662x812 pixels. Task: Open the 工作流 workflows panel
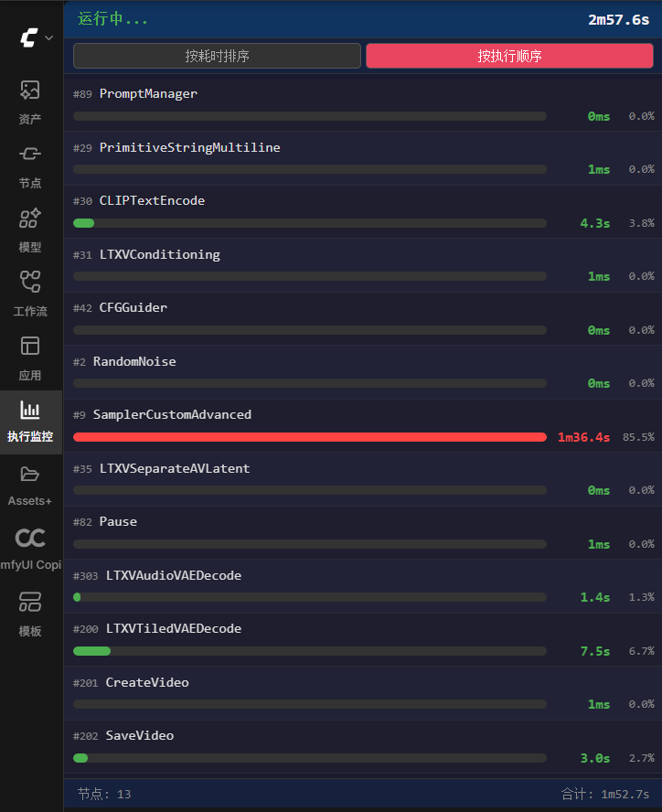(x=30, y=294)
